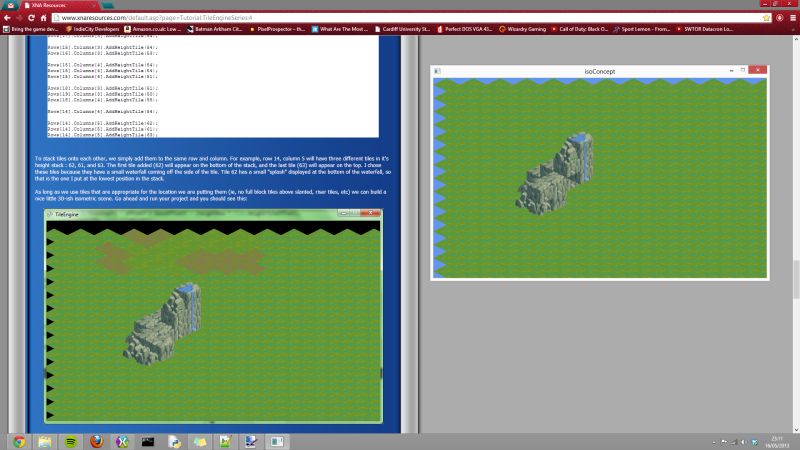This screenshot has height=450, width=800.
Task: Click the code listing box on page
Action: pos(213,86)
